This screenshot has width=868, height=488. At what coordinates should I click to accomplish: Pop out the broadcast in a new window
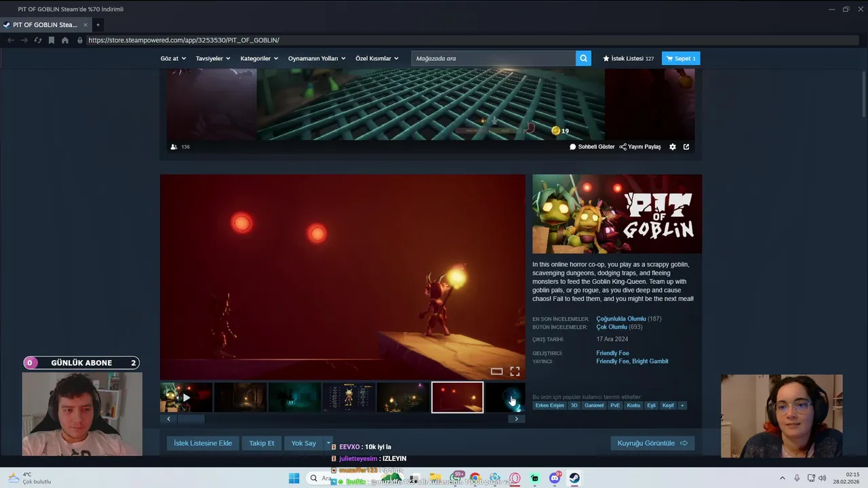click(686, 146)
